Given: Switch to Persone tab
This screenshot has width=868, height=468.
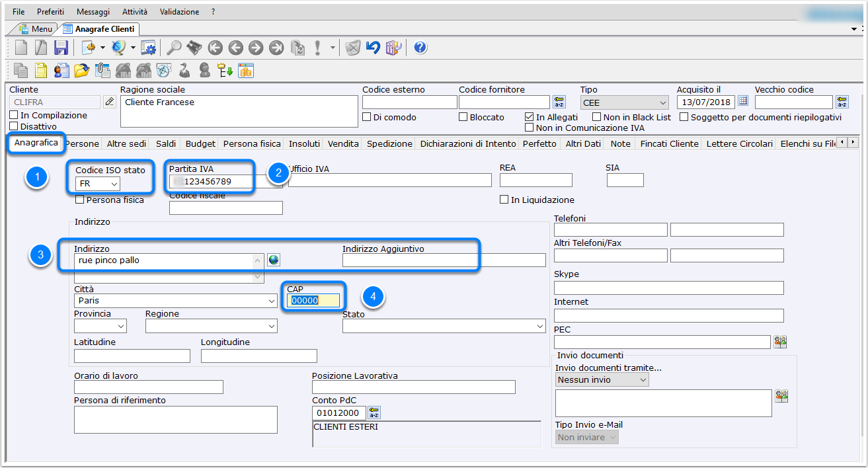Looking at the screenshot, I should [83, 143].
